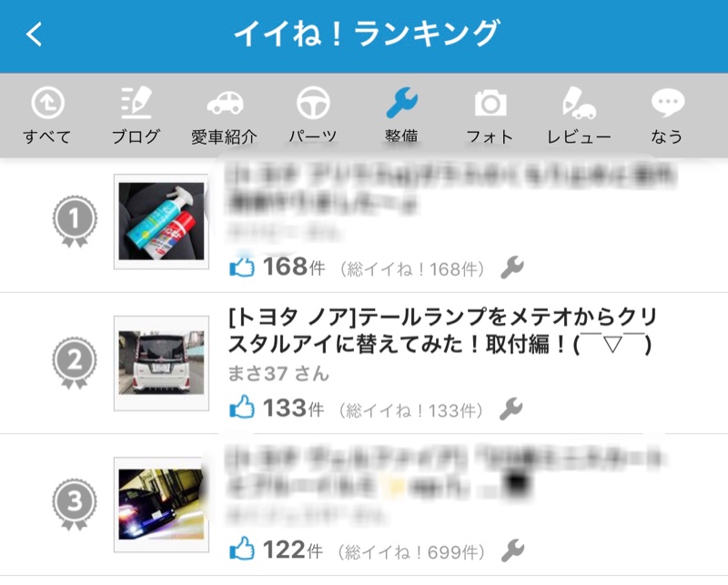This screenshot has width=728, height=585.
Task: Visit user まさ37 さん profile
Action: point(278,373)
